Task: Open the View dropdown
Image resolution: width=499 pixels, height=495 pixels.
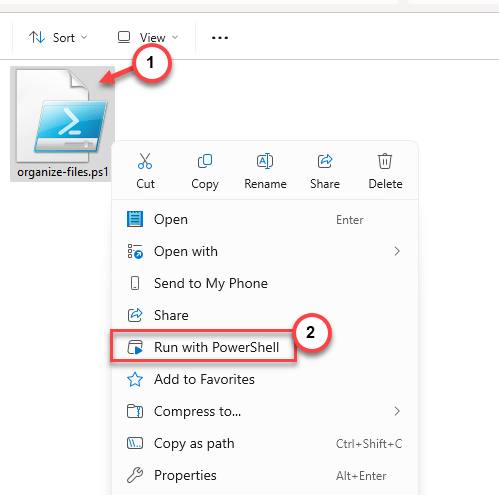Action: pos(148,37)
